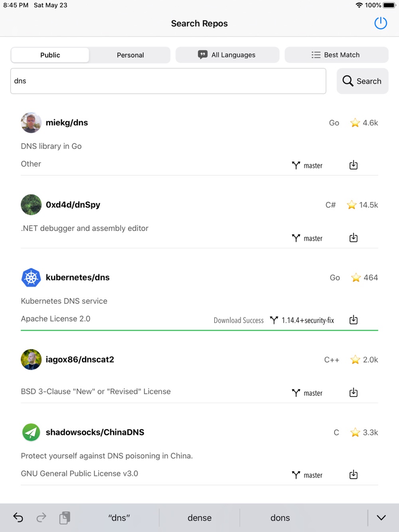This screenshot has width=399, height=532.
Task: Open the All Languages filter
Action: (x=227, y=55)
